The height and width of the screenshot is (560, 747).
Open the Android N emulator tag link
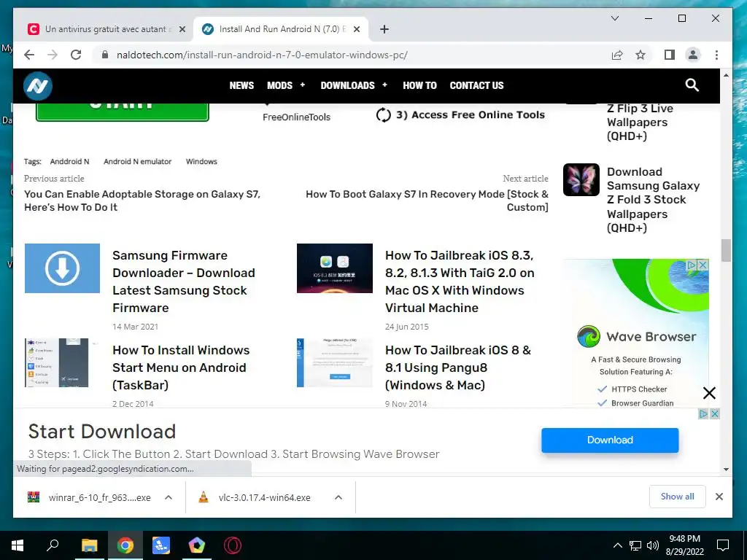(x=138, y=161)
